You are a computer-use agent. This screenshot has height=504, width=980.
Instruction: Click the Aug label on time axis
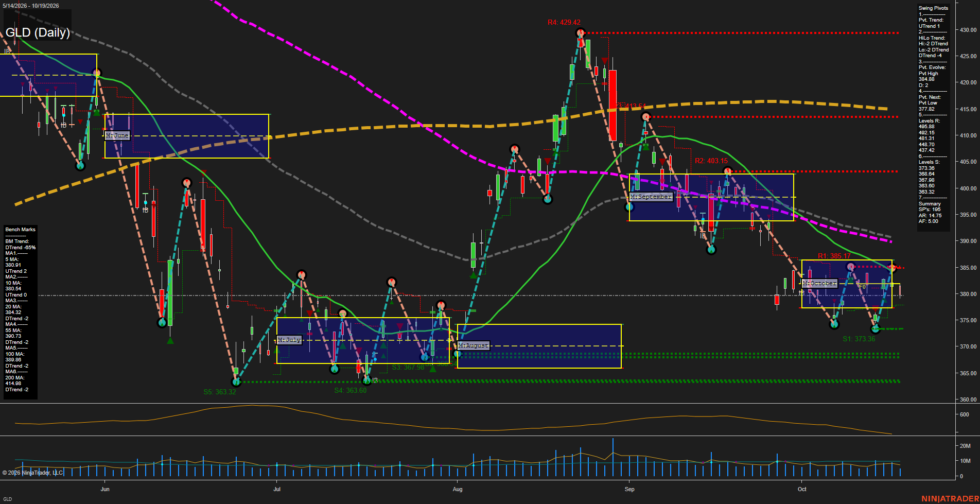click(x=458, y=489)
